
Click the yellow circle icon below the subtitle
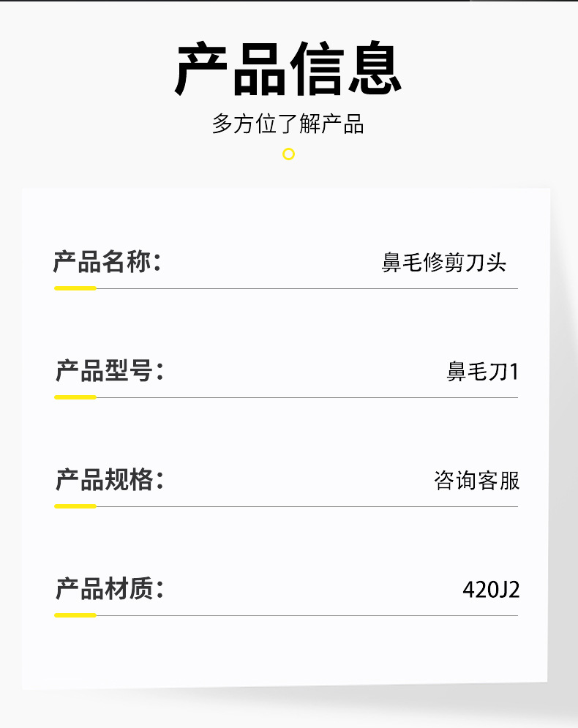click(x=288, y=154)
